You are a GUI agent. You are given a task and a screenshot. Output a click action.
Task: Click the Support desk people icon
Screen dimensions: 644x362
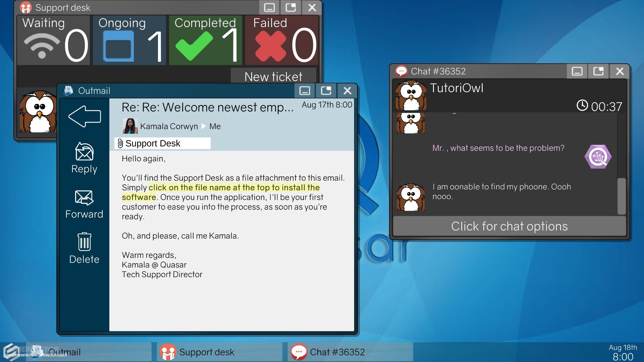[25, 7]
